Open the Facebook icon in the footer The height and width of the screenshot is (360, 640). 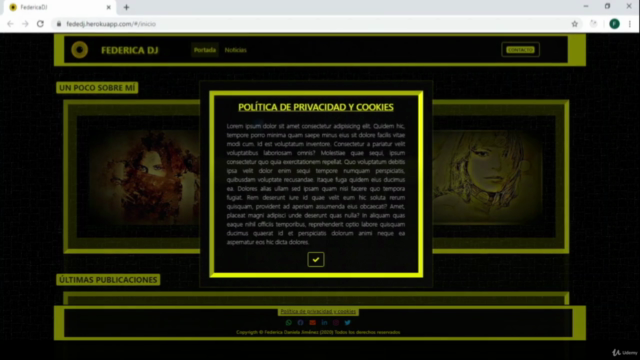click(x=300, y=322)
